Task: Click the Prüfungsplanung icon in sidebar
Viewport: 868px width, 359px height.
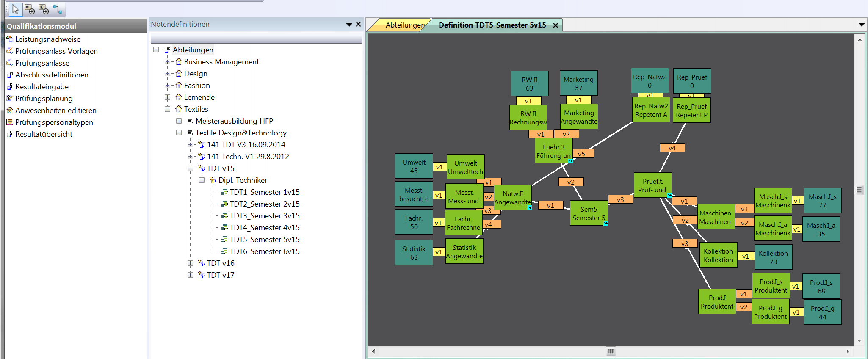Action: pyautogui.click(x=10, y=98)
